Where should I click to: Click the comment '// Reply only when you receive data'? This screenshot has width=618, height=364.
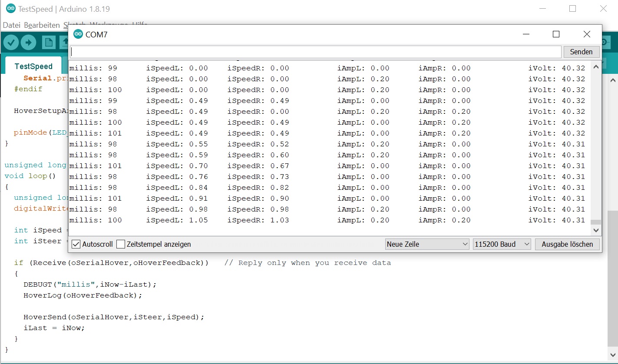[x=307, y=263]
